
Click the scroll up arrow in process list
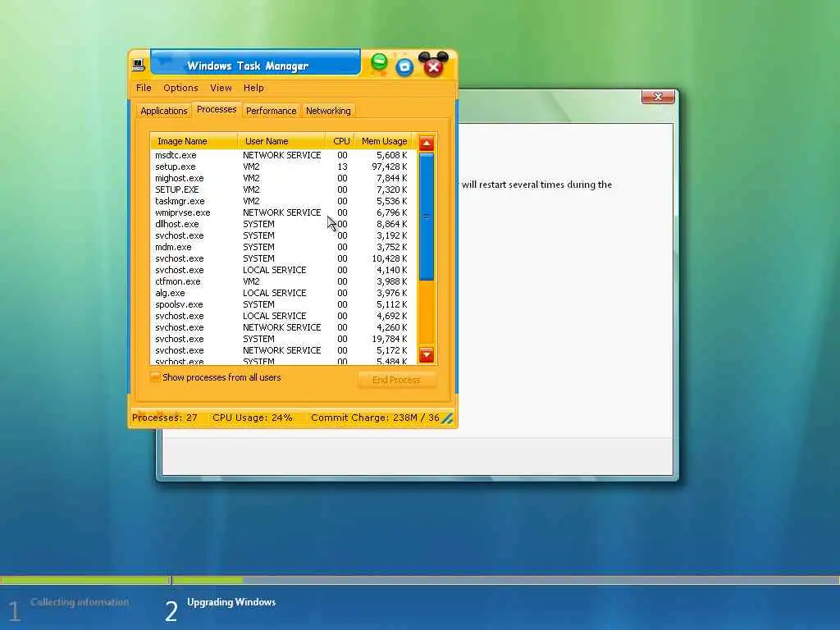point(427,143)
